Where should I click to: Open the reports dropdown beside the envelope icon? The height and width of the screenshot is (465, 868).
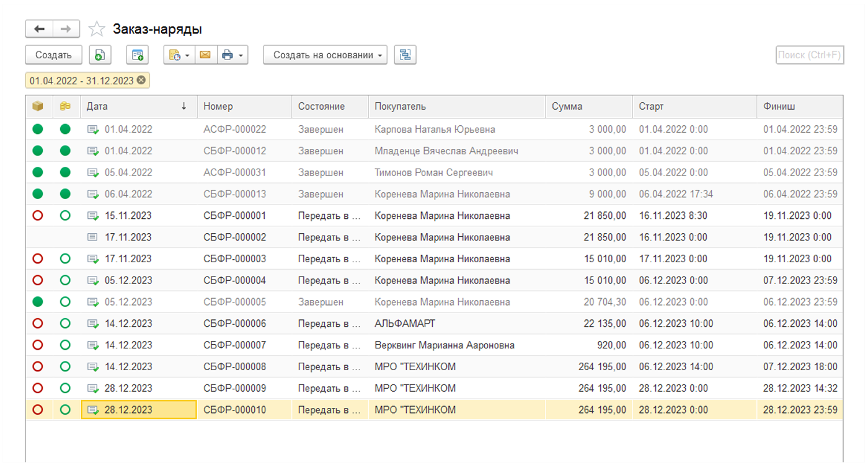(179, 55)
